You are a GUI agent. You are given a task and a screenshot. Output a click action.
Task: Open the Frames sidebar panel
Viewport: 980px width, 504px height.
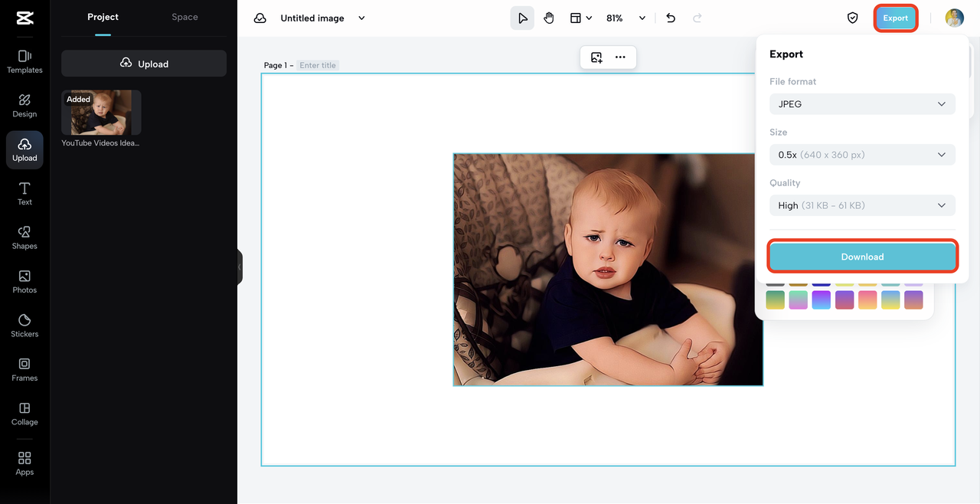click(x=24, y=370)
